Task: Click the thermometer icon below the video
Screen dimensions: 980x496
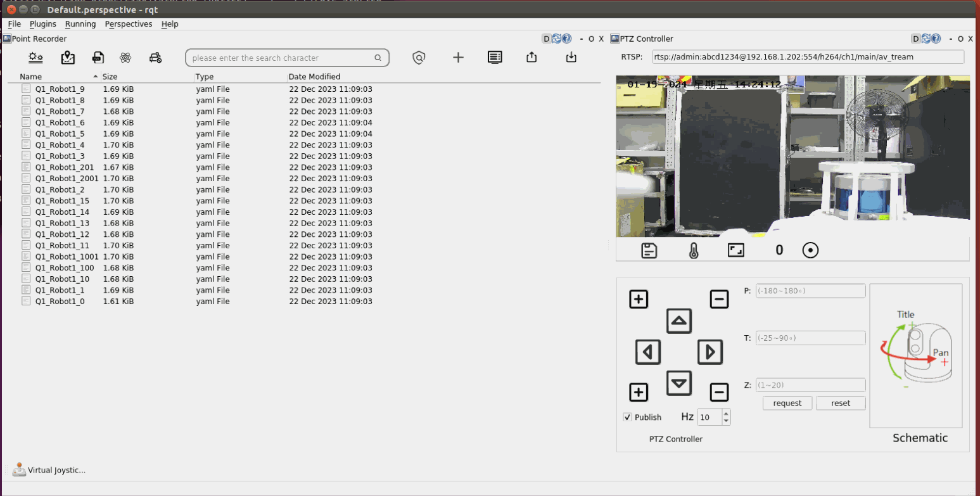Action: 694,251
